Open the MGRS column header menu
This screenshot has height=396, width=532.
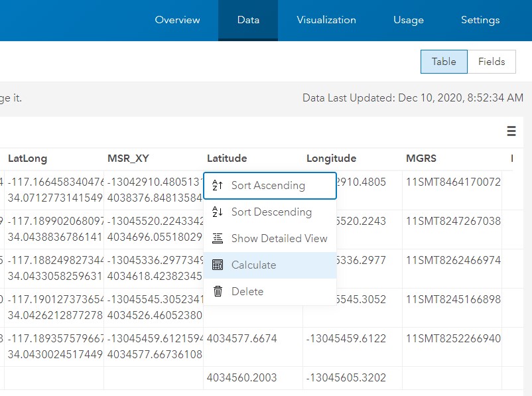(419, 159)
